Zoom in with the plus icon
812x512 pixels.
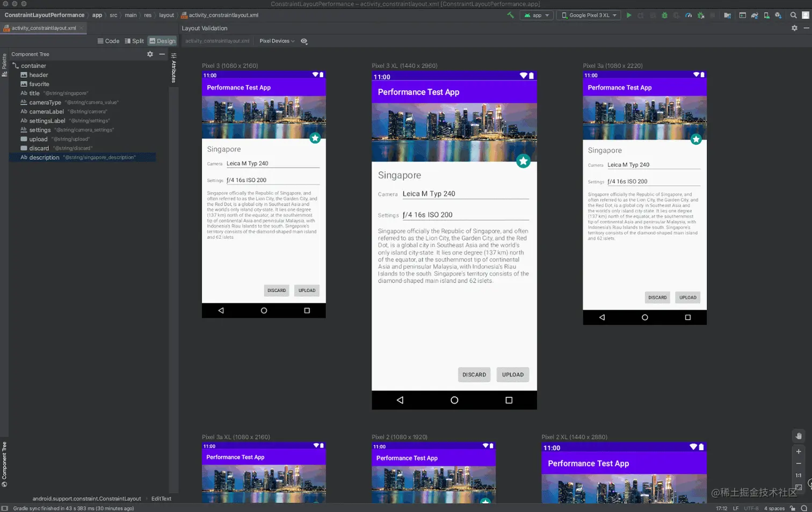coord(799,451)
